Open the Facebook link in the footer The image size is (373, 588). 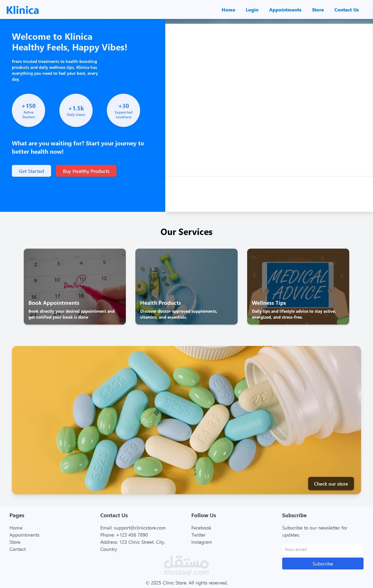click(201, 528)
